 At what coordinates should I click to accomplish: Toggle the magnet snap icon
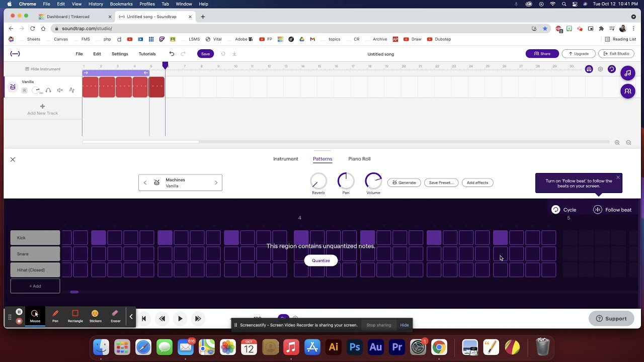click(x=589, y=69)
